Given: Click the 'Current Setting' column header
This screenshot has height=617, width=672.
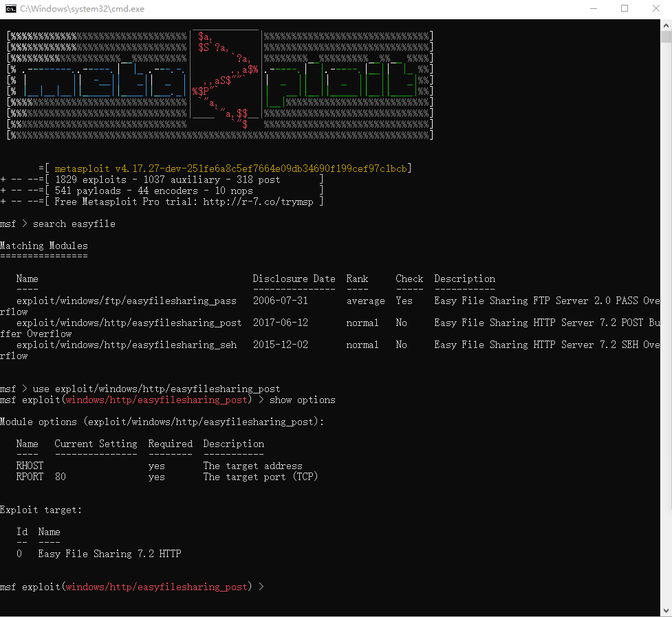Looking at the screenshot, I should (x=96, y=444).
